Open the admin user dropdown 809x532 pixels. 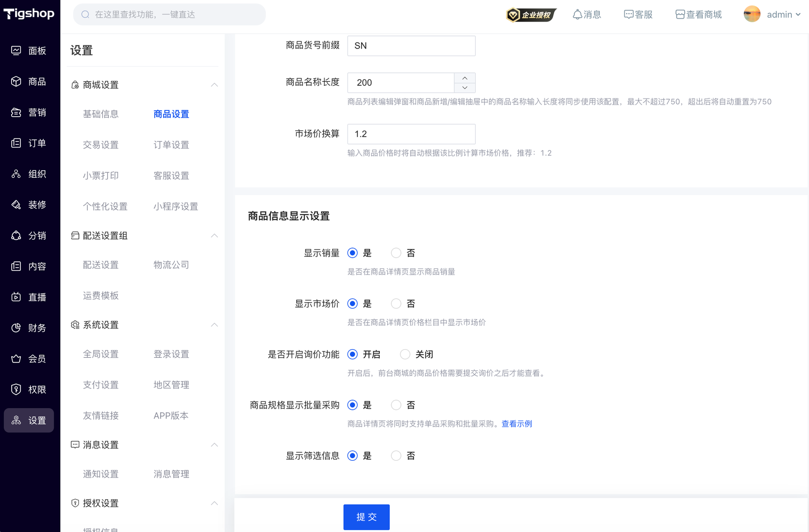773,15
